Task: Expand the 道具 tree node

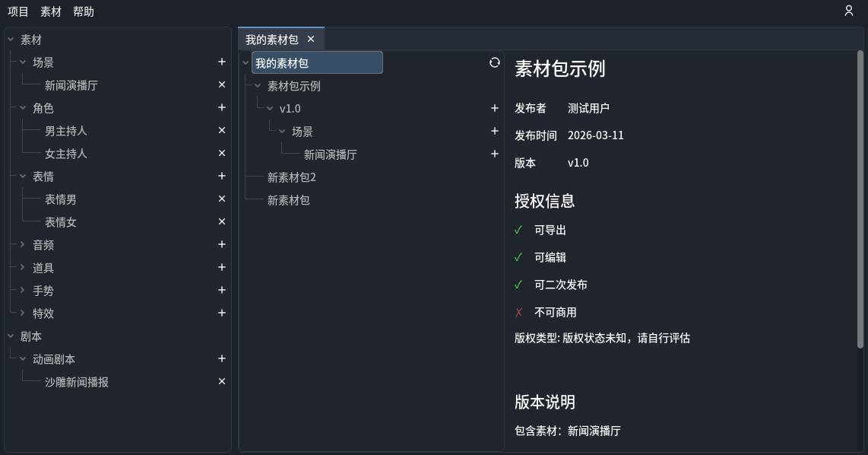Action: click(23, 268)
